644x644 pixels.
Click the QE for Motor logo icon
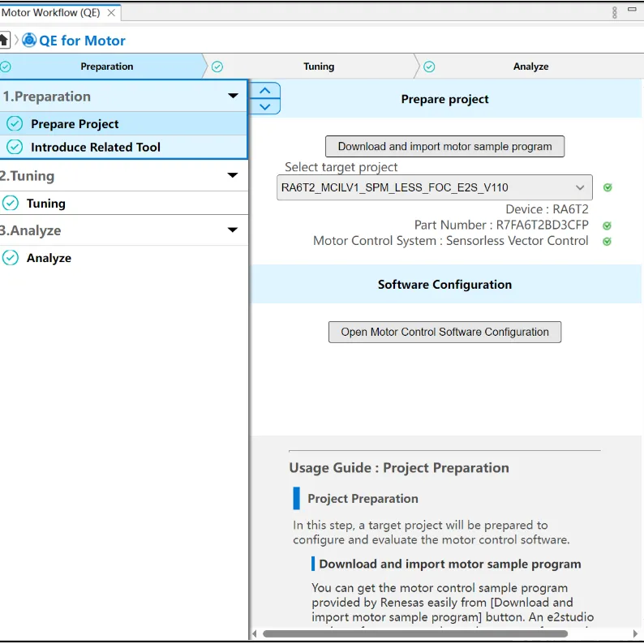coord(29,40)
